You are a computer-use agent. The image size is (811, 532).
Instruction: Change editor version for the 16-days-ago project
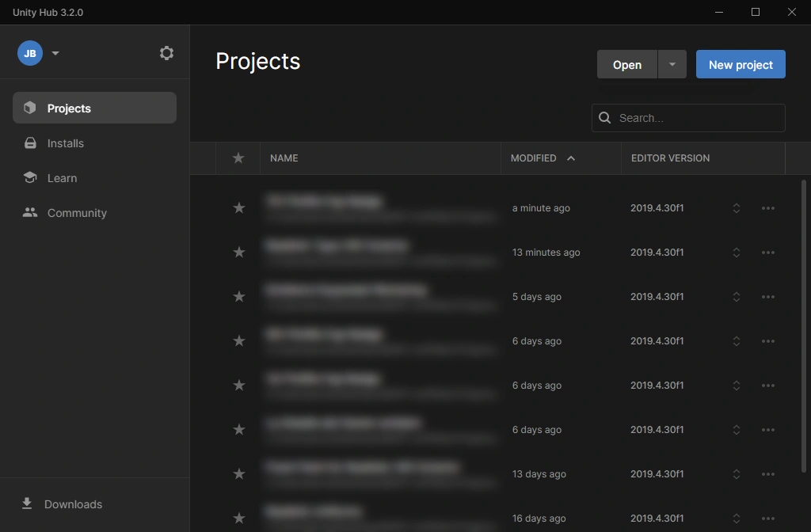tap(737, 518)
